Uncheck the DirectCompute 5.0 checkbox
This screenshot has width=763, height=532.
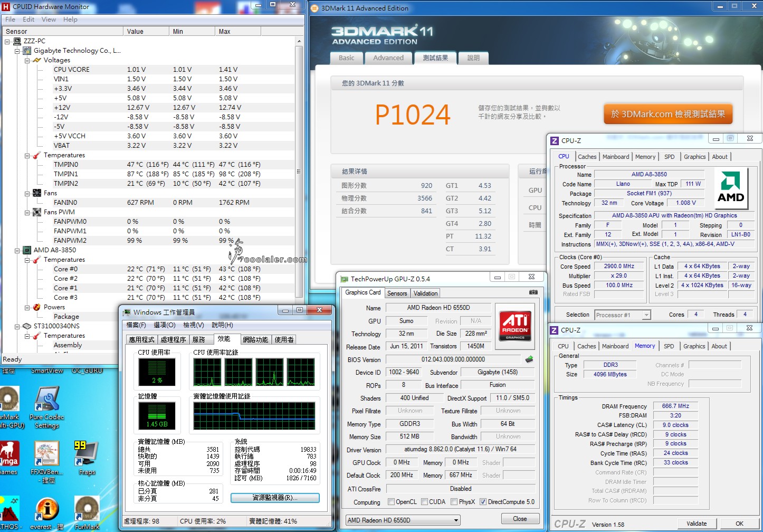coord(483,502)
